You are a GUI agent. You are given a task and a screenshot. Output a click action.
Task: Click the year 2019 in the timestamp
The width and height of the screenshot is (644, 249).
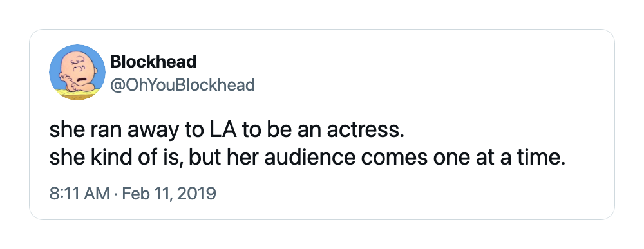[196, 193]
